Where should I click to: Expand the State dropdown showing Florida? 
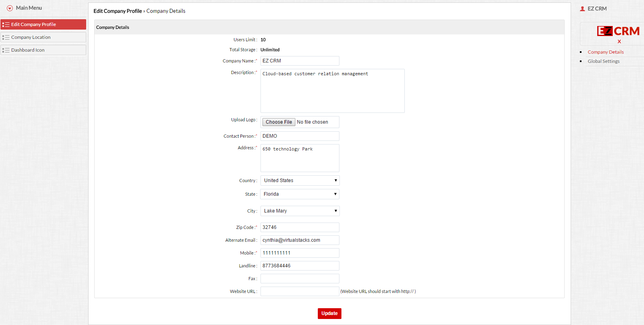(x=300, y=194)
